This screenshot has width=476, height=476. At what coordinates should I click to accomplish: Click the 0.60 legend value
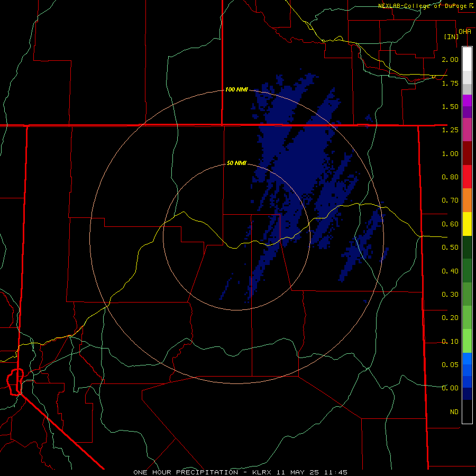(450, 224)
